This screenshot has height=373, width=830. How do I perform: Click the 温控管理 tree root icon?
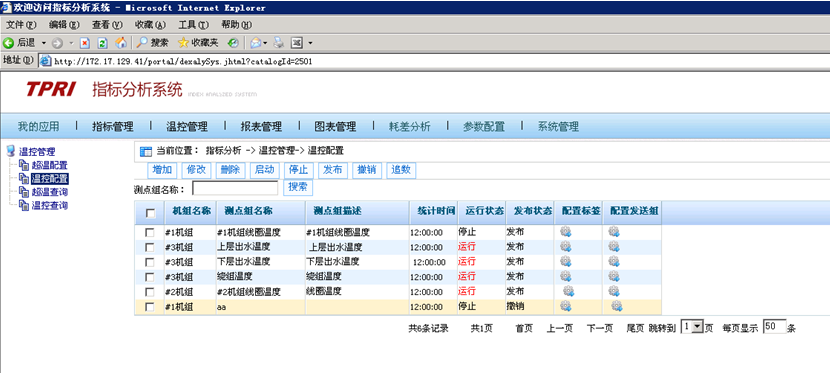[11, 151]
